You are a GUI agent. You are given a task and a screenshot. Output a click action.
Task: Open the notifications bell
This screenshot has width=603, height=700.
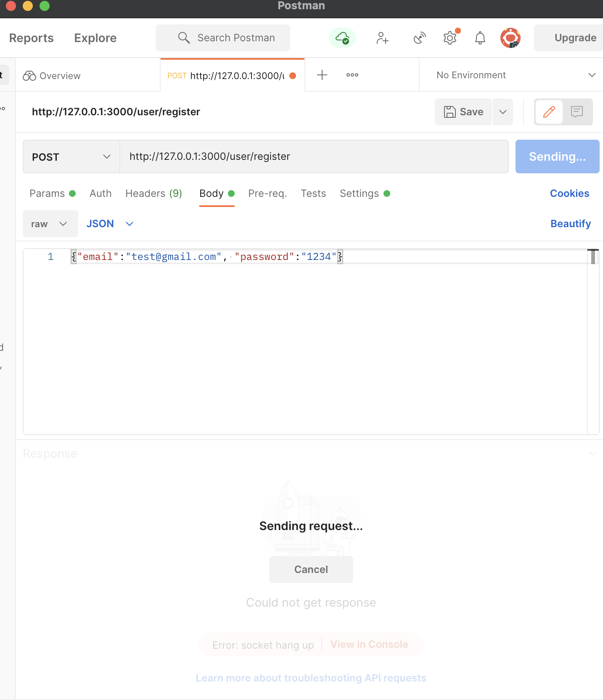pos(480,38)
